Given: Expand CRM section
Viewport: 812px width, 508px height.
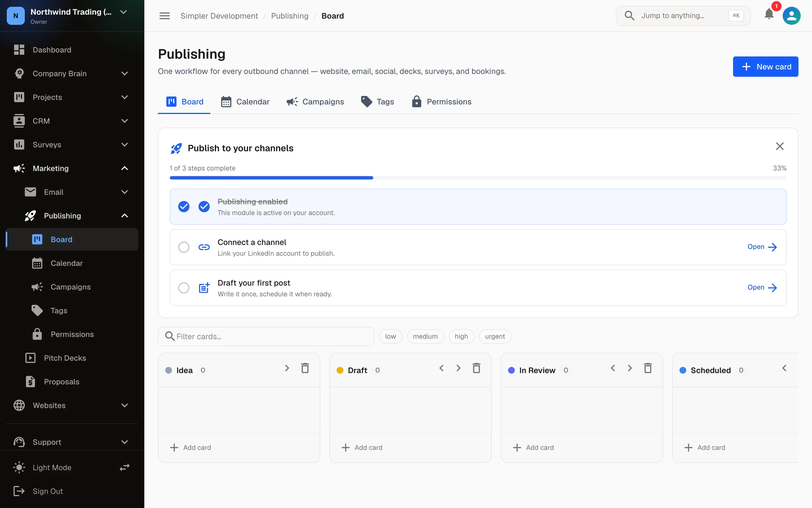Looking at the screenshot, I should [x=125, y=121].
